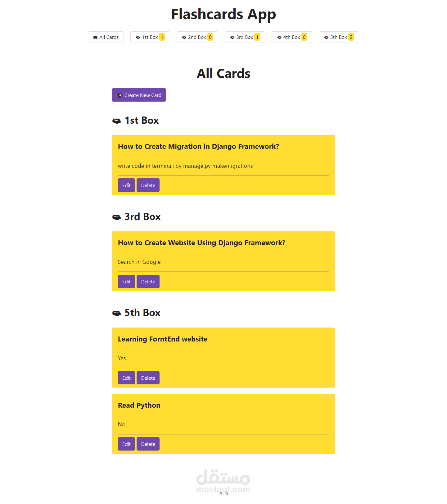This screenshot has height=504, width=447.
Task: Select the 1st Box filter tab
Action: [x=150, y=37]
